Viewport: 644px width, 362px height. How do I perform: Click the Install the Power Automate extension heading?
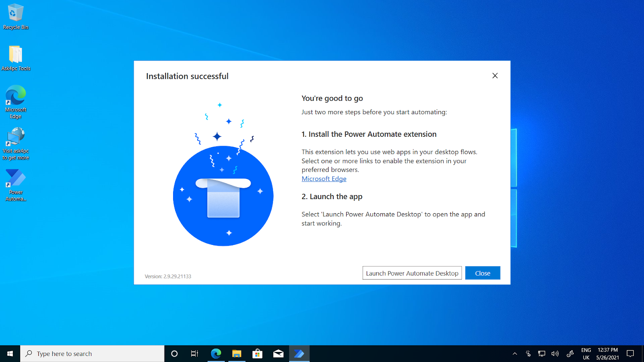[369, 134]
